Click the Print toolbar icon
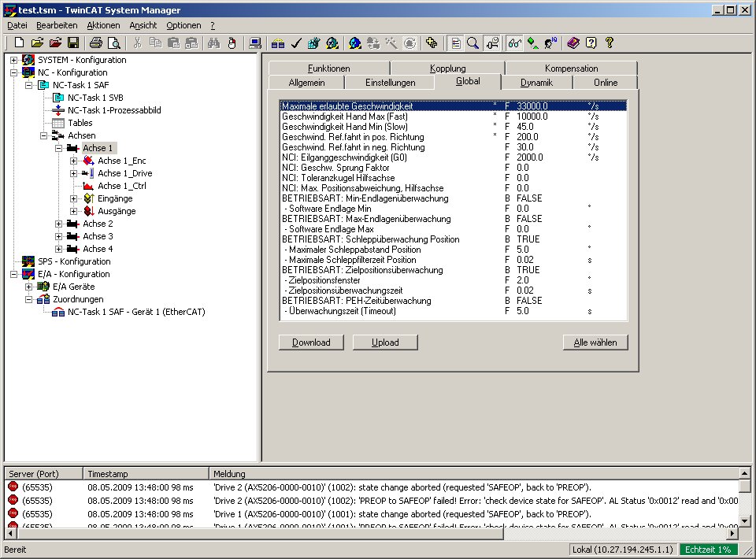This screenshot has height=559, width=756. (x=96, y=43)
